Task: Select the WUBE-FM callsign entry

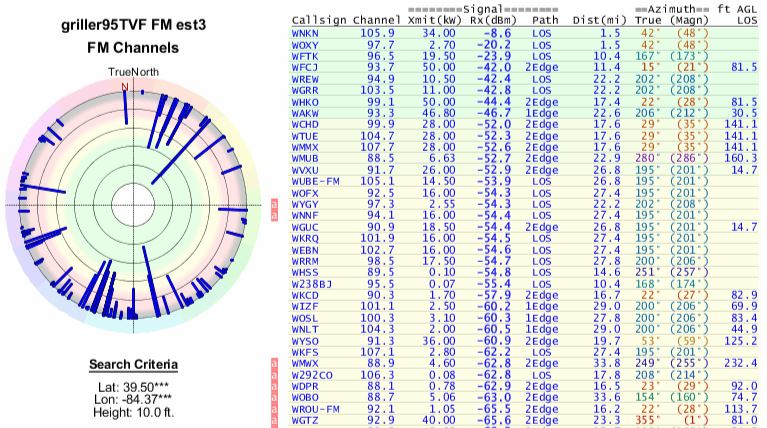Action: pyautogui.click(x=312, y=181)
